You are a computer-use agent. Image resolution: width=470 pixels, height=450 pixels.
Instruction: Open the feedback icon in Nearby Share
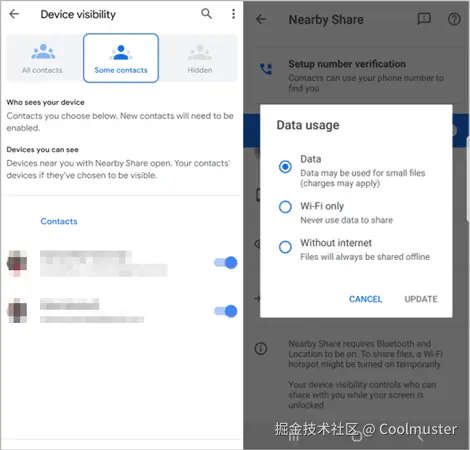(x=424, y=19)
